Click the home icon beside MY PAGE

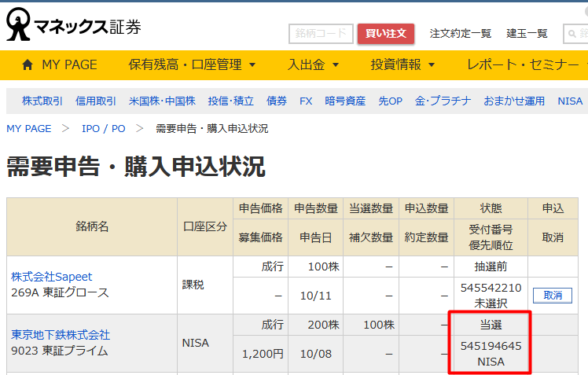point(28,65)
